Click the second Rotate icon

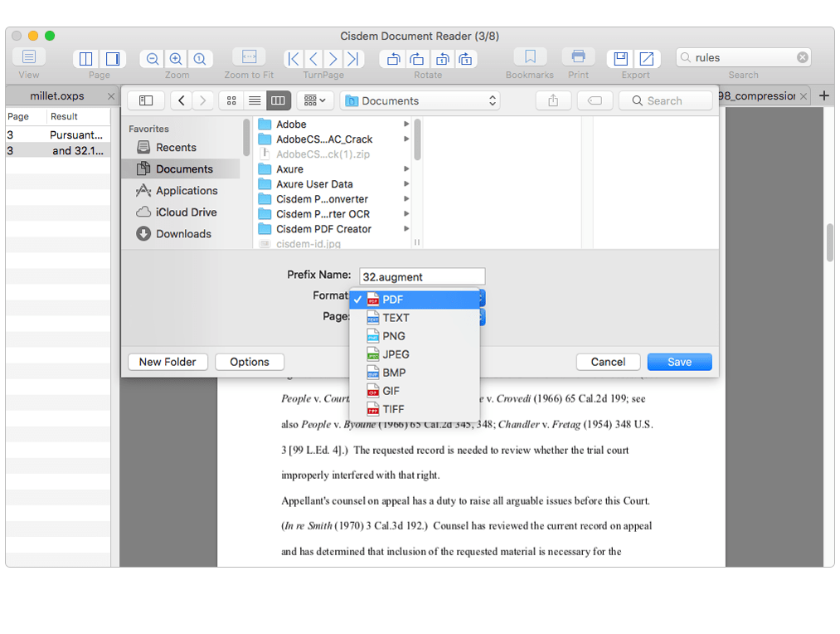[417, 58]
